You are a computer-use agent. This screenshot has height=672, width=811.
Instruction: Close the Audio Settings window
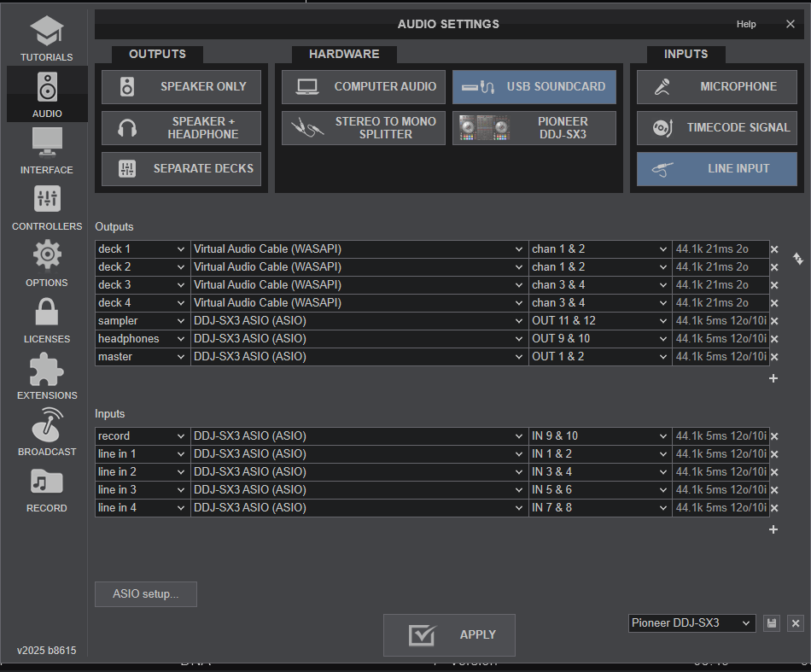point(791,24)
